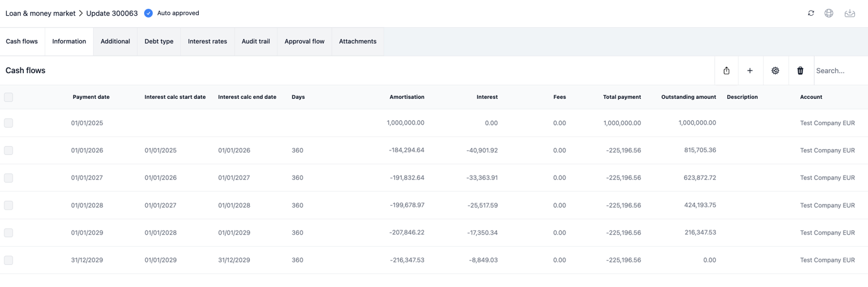Open the Audit trail tab
The height and width of the screenshot is (287, 868).
(x=256, y=42)
